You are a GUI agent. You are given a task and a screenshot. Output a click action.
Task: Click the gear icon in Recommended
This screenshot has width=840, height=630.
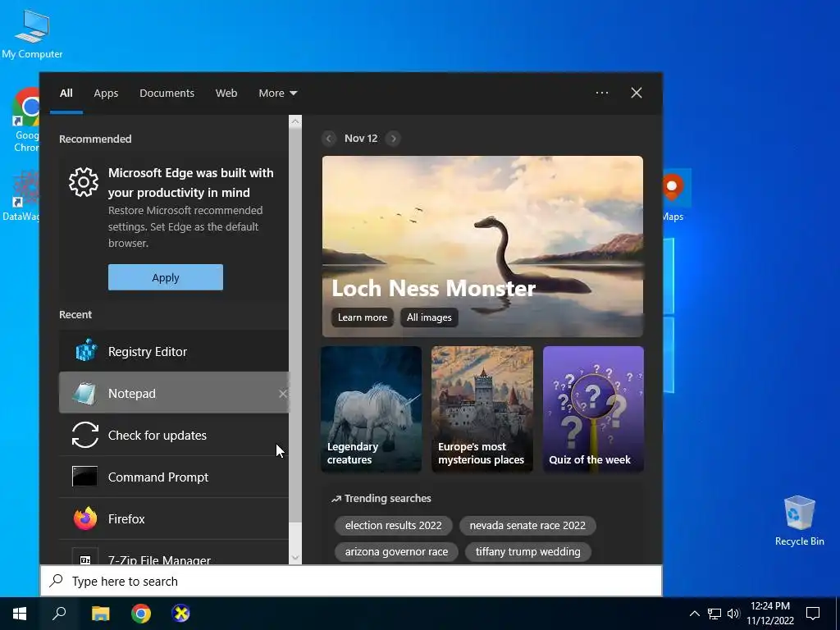[x=84, y=182]
